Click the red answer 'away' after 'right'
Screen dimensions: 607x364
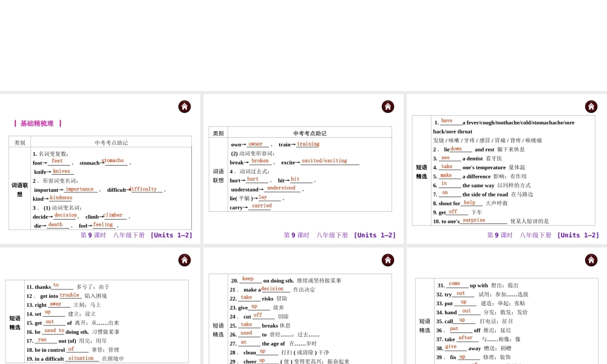(x=55, y=304)
